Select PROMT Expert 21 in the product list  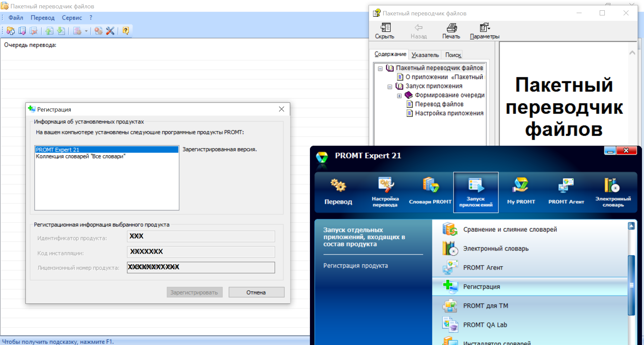click(x=107, y=149)
